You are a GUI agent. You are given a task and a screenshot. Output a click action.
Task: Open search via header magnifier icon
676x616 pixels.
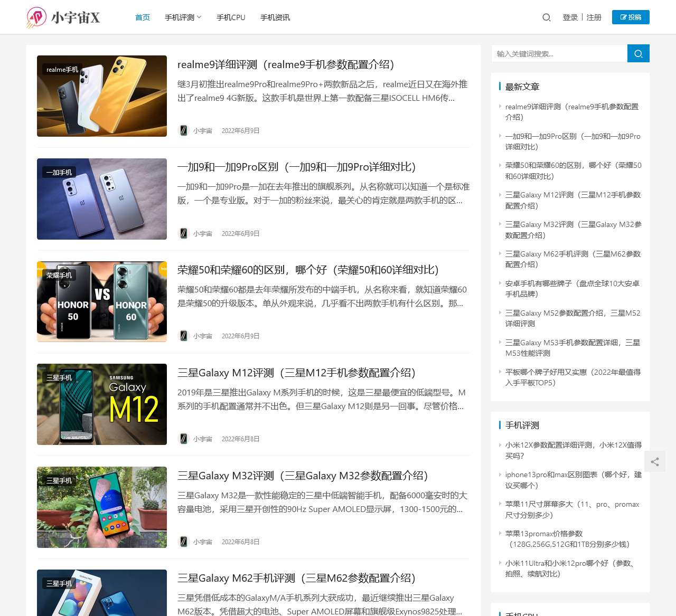click(547, 17)
